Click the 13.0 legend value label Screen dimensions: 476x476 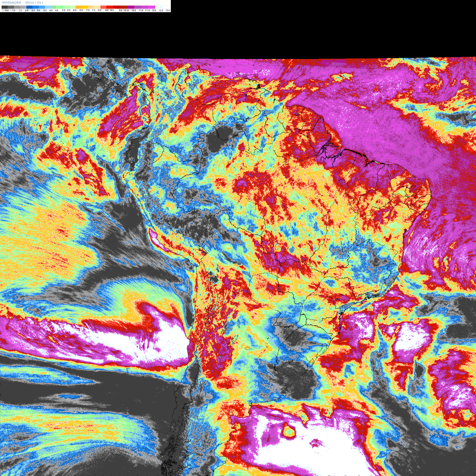[x=168, y=10]
